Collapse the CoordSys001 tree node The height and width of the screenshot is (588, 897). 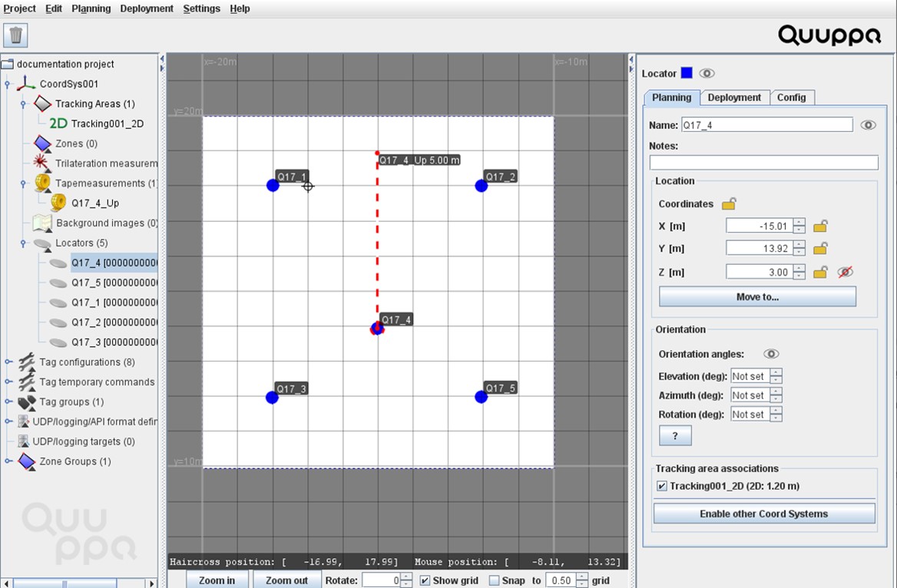point(8,84)
